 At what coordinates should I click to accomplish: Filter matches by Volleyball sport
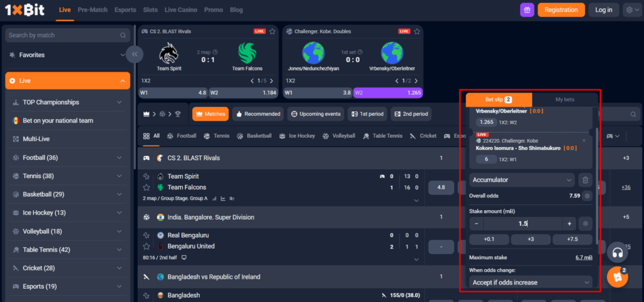339,136
